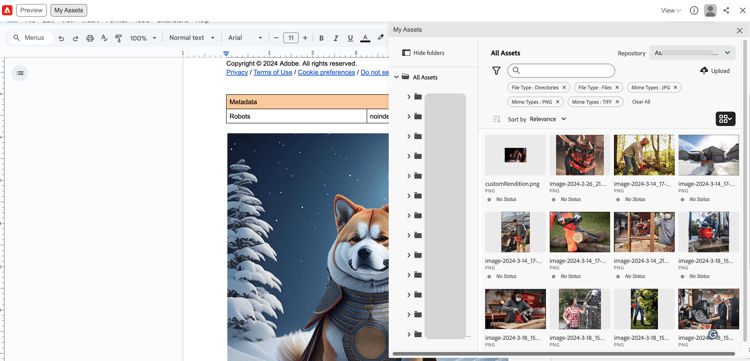Click the asset search field
The image size is (750, 361).
pos(561,71)
